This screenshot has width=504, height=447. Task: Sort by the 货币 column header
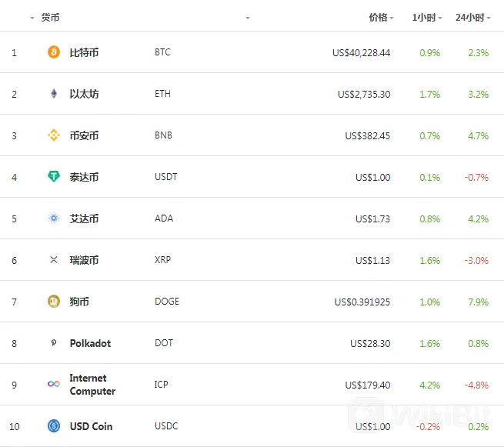click(x=50, y=17)
